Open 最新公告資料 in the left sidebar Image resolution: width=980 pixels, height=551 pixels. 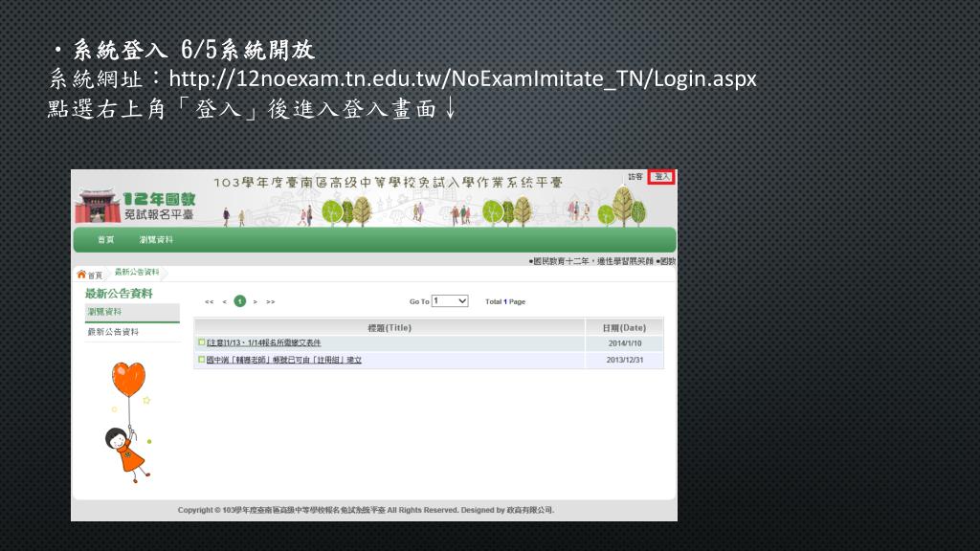click(x=113, y=332)
